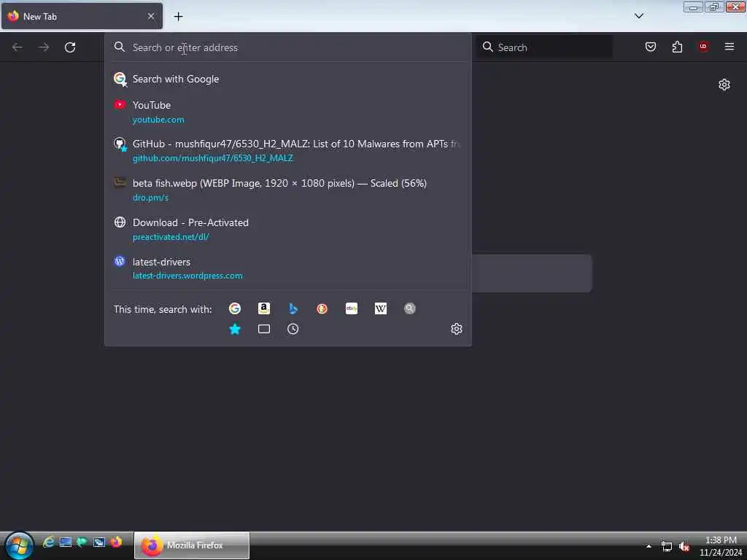Open new tab with plus button
Screen dimensions: 747x560
(x=178, y=17)
